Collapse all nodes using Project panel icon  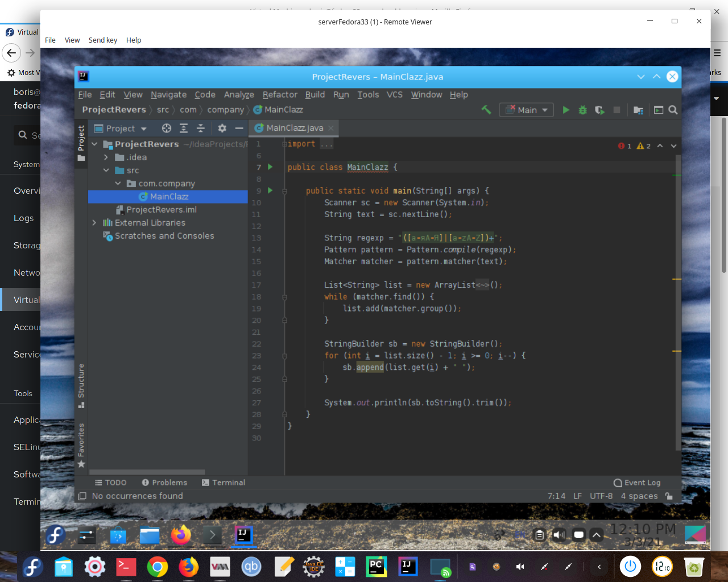[x=200, y=128]
